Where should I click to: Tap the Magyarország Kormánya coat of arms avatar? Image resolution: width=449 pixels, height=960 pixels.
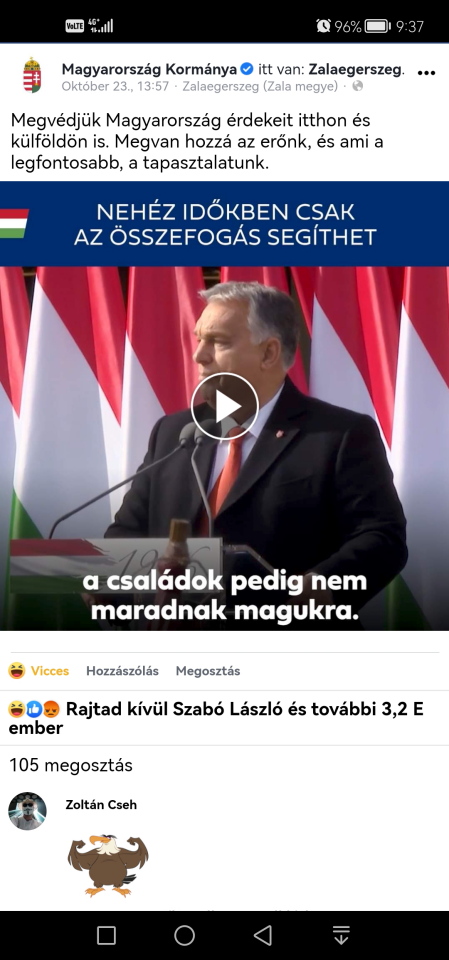point(32,75)
